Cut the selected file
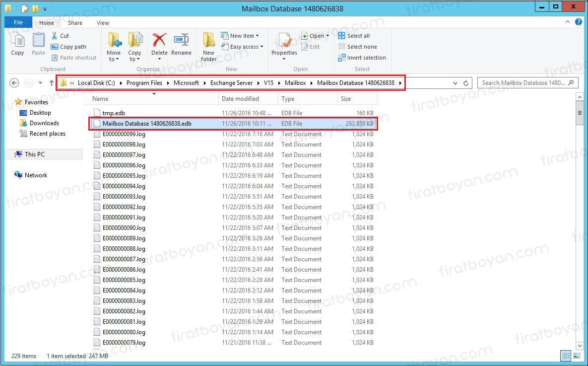This screenshot has width=588, height=366. (x=60, y=36)
